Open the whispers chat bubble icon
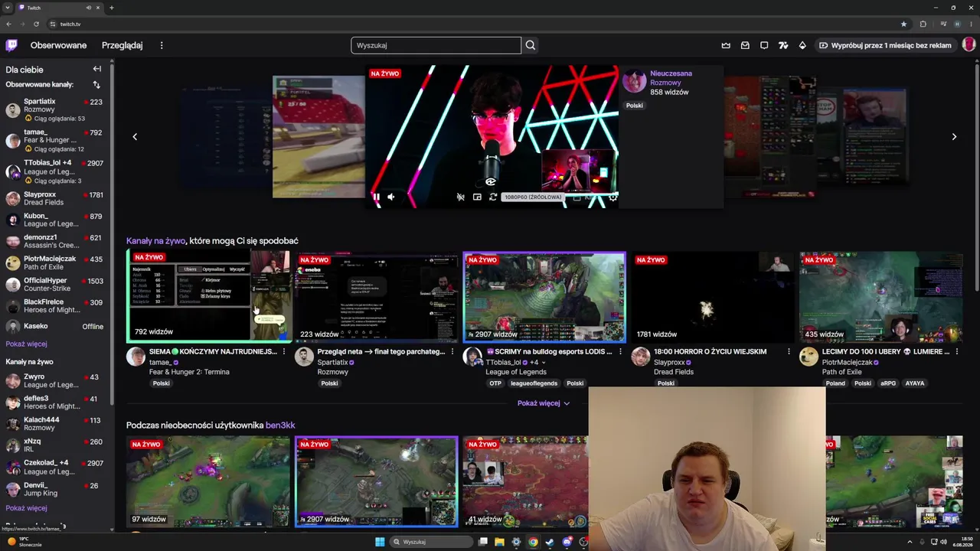Image resolution: width=980 pixels, height=551 pixels. (764, 45)
